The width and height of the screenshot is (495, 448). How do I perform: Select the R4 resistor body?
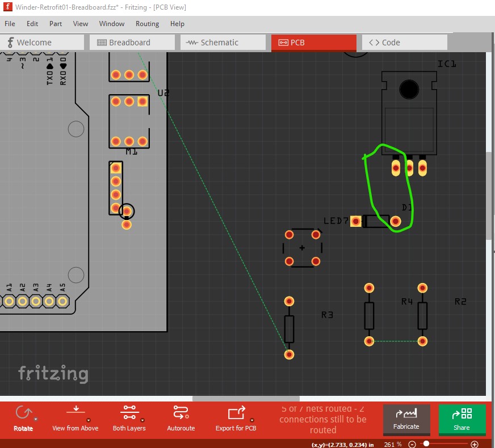pos(369,316)
